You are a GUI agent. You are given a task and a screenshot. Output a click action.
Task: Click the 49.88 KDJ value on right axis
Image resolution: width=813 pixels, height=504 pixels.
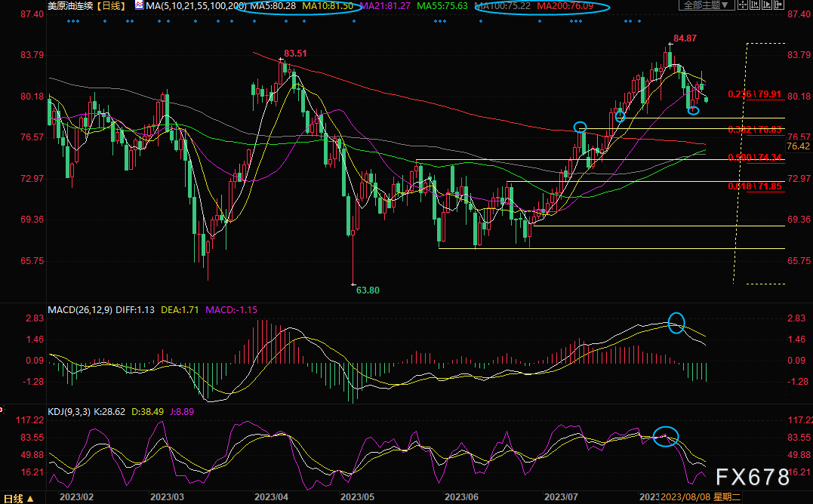[799, 455]
